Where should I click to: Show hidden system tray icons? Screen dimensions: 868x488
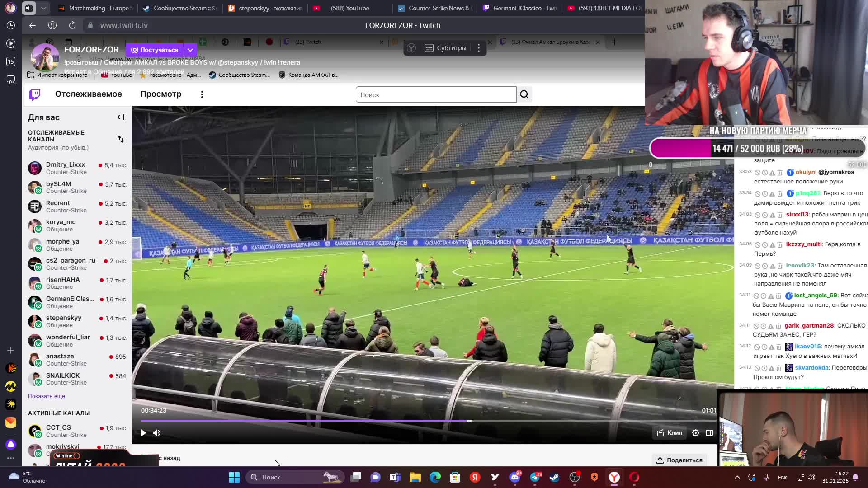coord(737,477)
